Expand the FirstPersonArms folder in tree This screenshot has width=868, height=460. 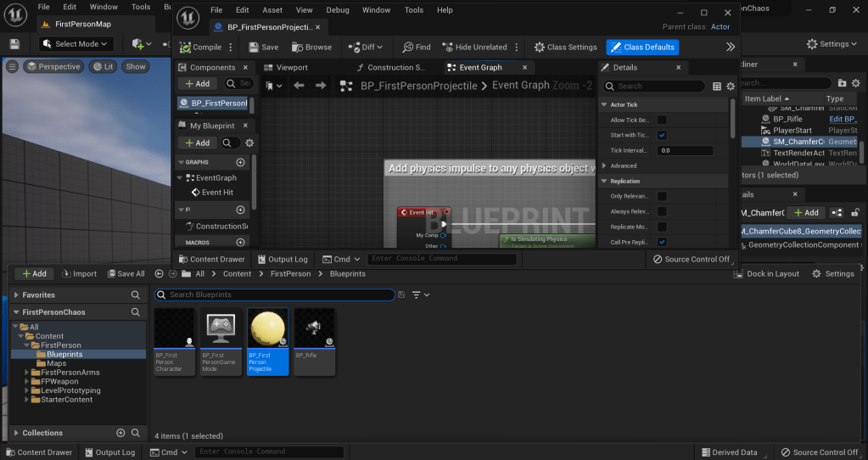25,373
